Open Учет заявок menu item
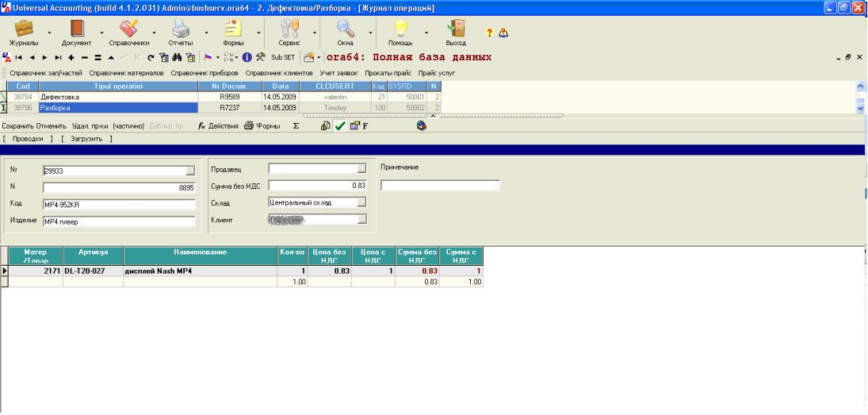The height and width of the screenshot is (415, 868). point(338,73)
